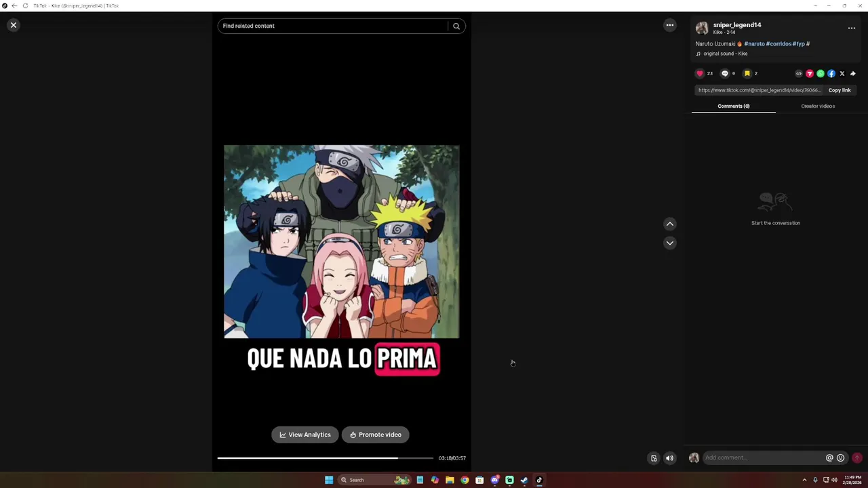Open Notepad from the taskbar

pyautogui.click(x=420, y=480)
